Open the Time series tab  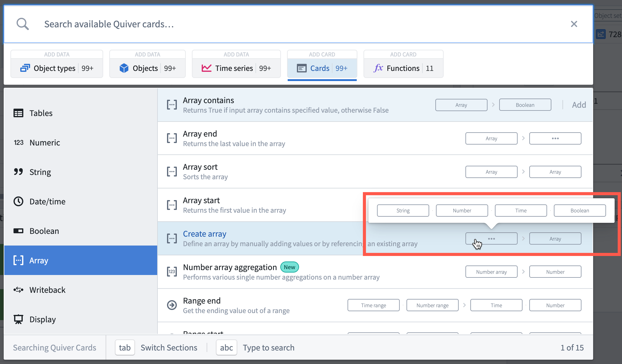point(236,64)
